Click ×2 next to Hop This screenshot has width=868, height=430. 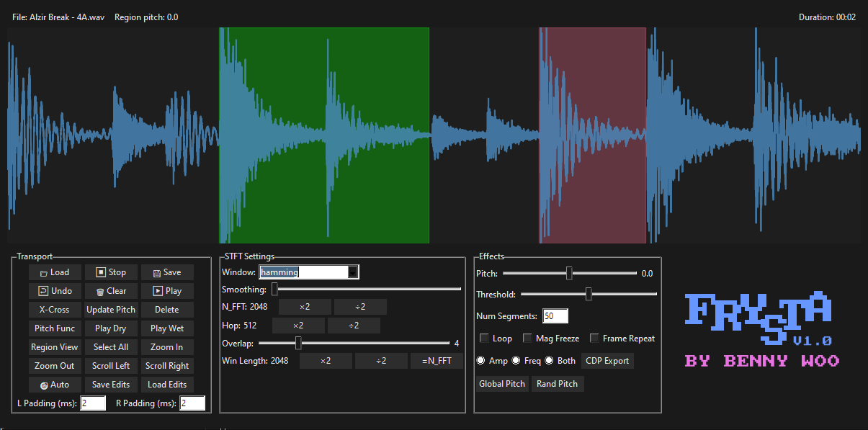(x=298, y=326)
